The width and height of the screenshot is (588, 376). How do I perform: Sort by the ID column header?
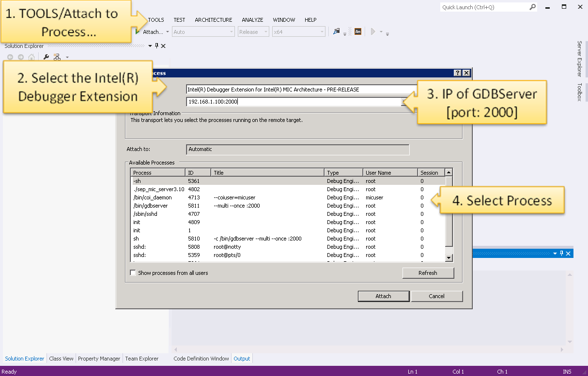click(x=198, y=172)
